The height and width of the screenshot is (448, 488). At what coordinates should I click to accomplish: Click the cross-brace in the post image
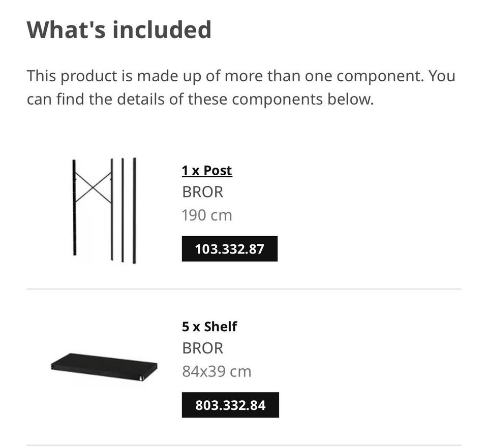pos(93,187)
